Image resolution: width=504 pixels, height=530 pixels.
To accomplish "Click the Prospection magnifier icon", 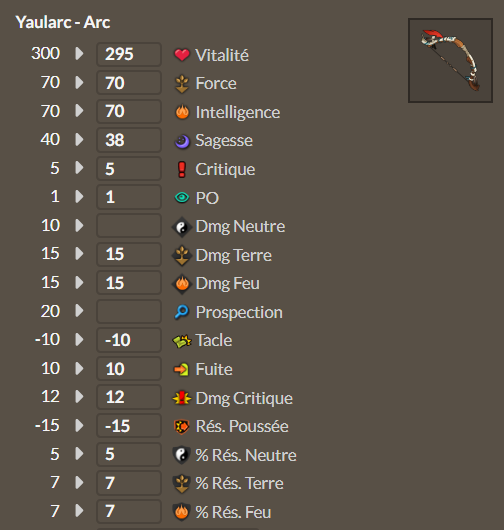I will click(x=182, y=312).
